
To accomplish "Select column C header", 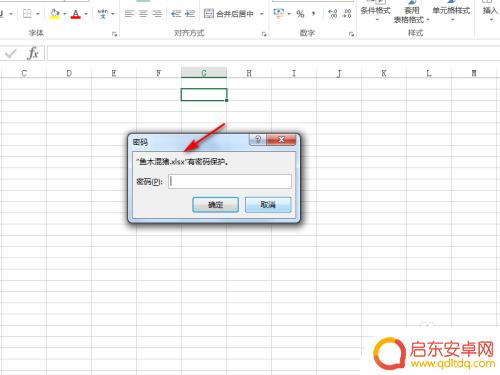I will pos(24,73).
